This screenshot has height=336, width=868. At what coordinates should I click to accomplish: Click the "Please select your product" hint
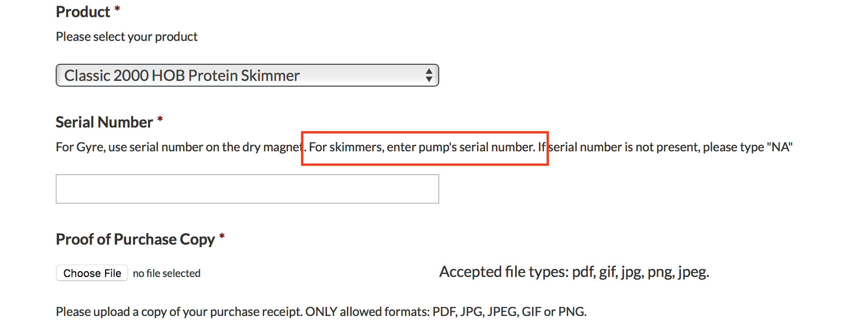coord(127,37)
